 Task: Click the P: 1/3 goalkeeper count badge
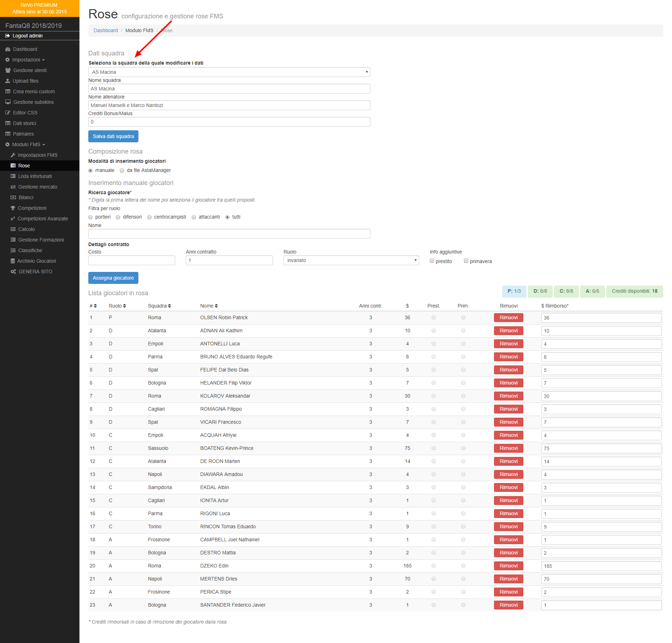point(514,291)
